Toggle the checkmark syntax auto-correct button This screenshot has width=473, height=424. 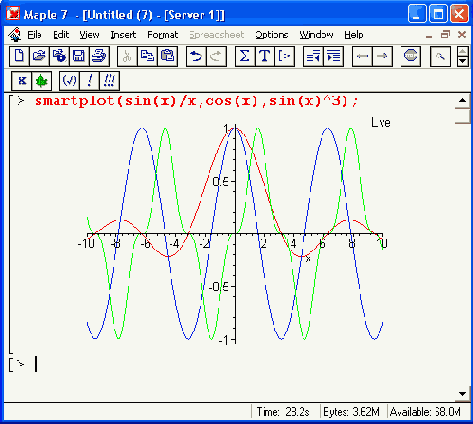coord(69,81)
